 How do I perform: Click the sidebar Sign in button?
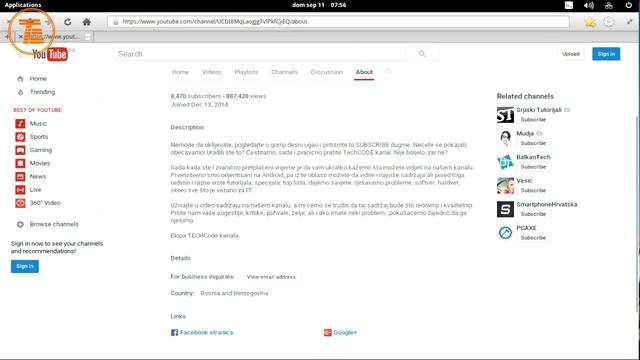[25, 267]
